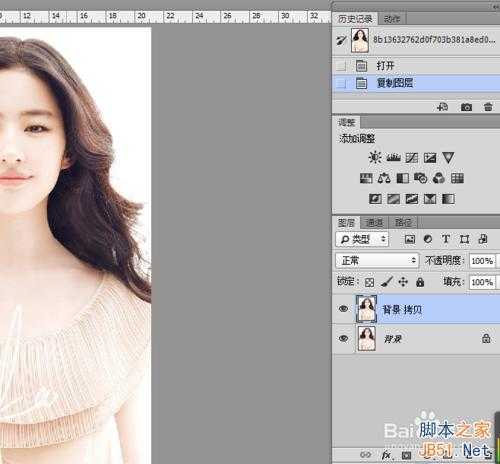
Task: Add a Vibrance adjustment (triangle icon)
Action: pyautogui.click(x=448, y=158)
